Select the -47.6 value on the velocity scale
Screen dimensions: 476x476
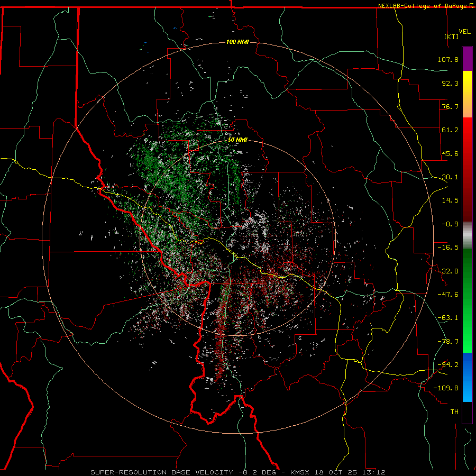[x=448, y=295]
